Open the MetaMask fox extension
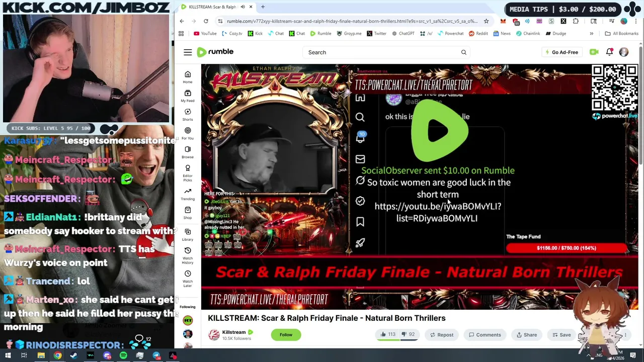Screen dimensions: 644x362 503,21
